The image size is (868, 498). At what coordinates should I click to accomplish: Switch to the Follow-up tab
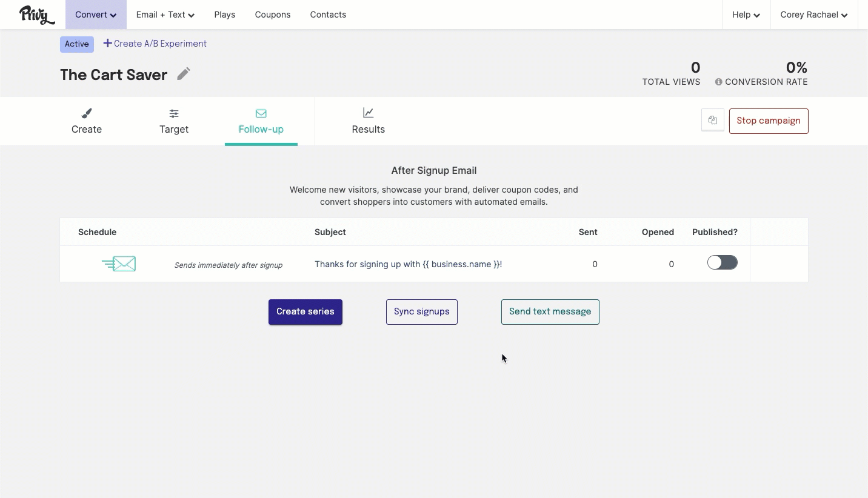tap(261, 121)
